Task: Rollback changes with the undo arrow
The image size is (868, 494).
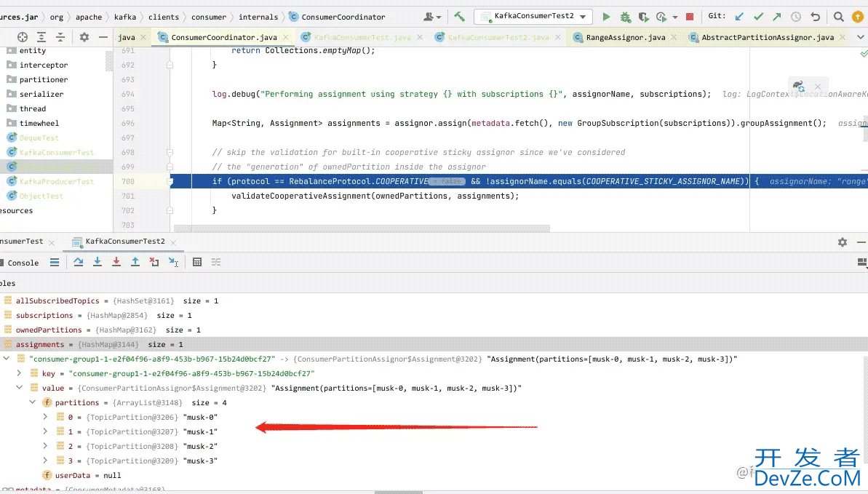Action: pyautogui.click(x=815, y=17)
